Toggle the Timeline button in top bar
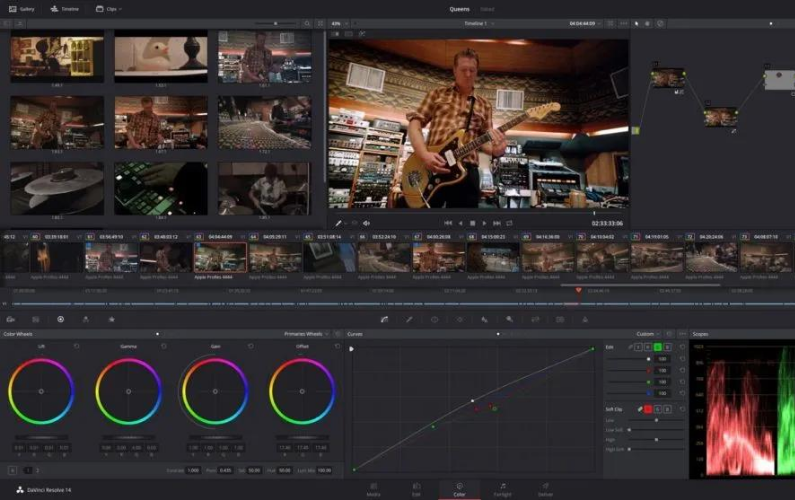Screen dimensions: 795x500 pos(64,8)
